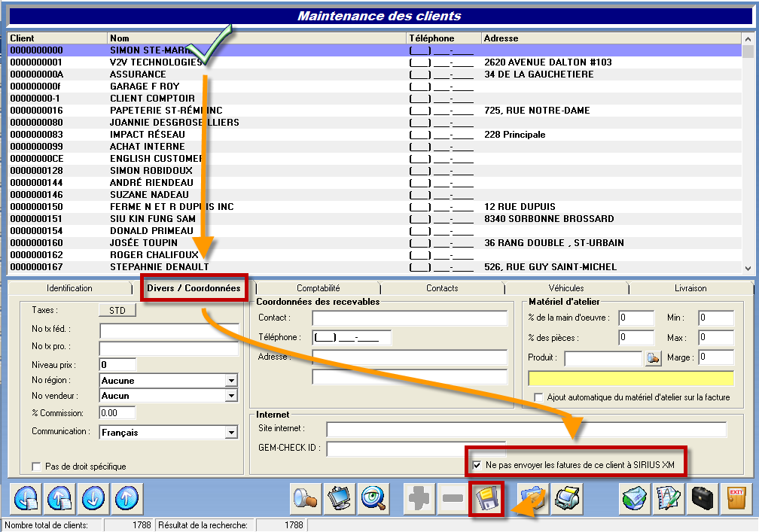Click the Produit code input field

tap(604, 358)
